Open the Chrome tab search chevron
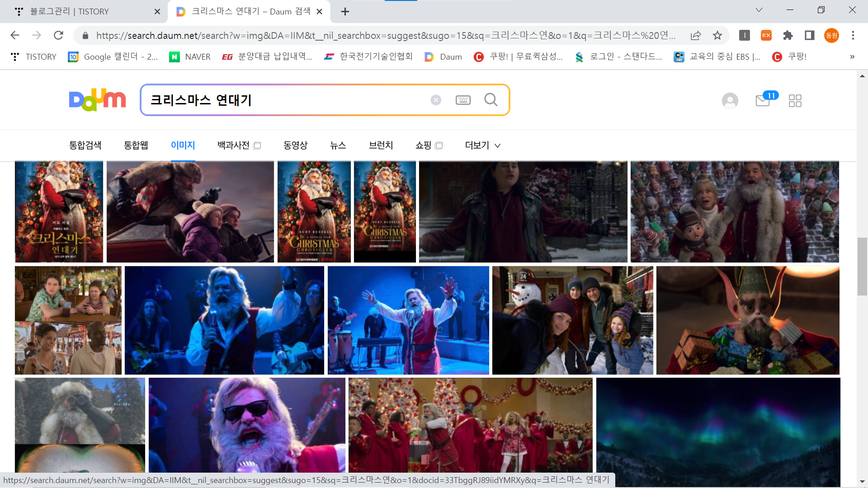 point(759,10)
